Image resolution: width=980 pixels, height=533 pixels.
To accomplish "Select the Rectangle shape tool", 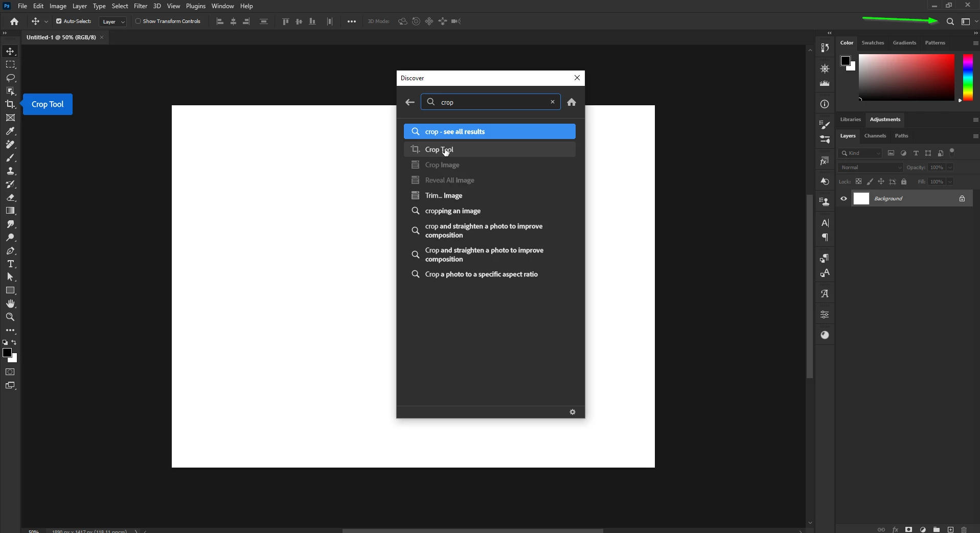I will [10, 290].
